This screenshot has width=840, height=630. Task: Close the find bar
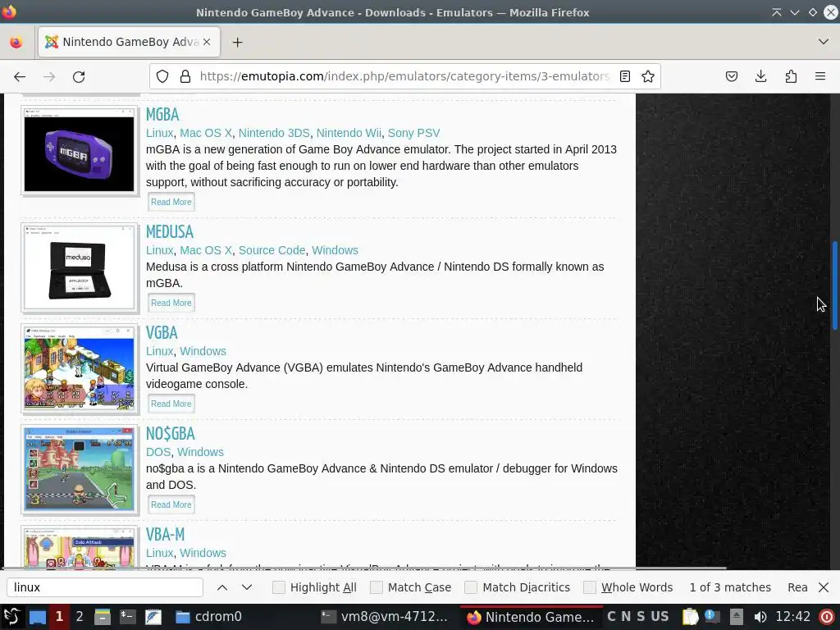[x=824, y=587]
